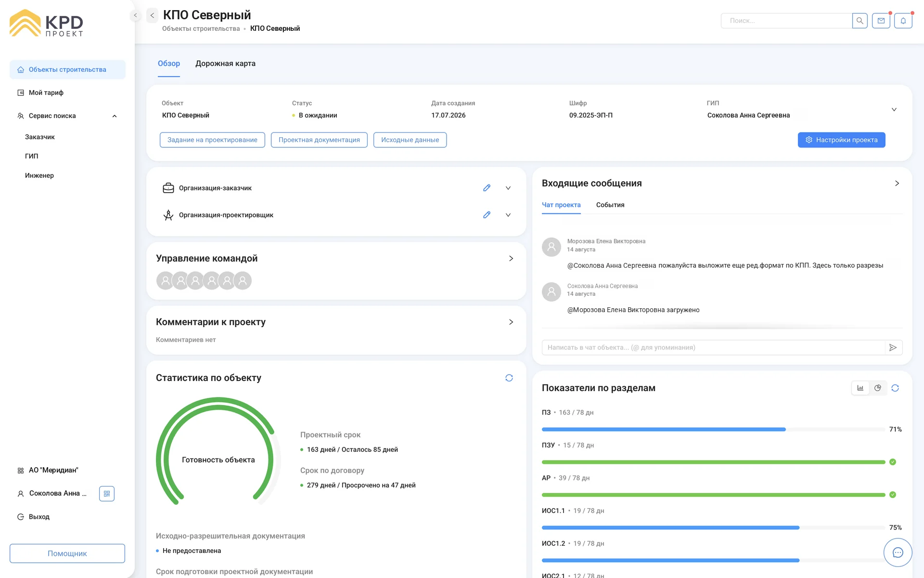Focus the Написать в чат объекта field

[x=713, y=348]
